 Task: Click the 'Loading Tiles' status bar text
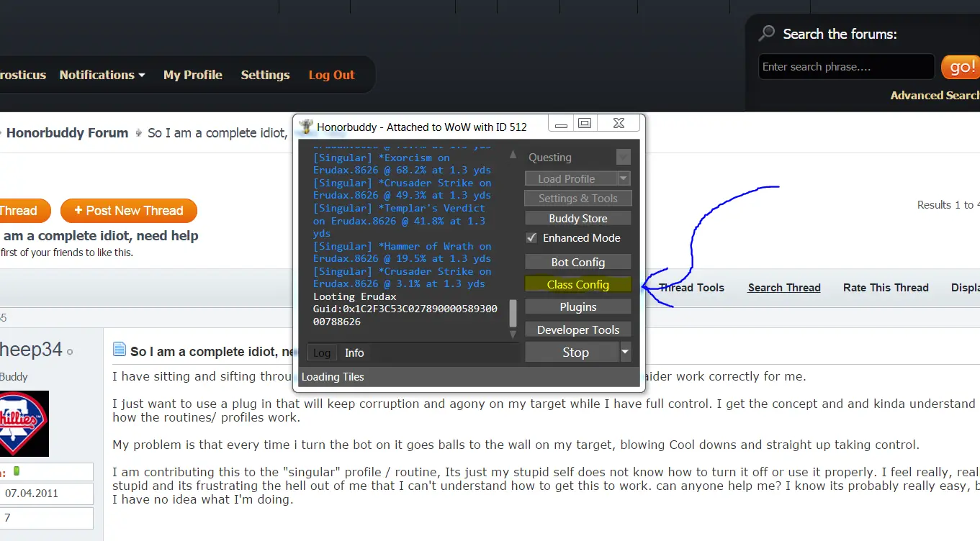[333, 377]
